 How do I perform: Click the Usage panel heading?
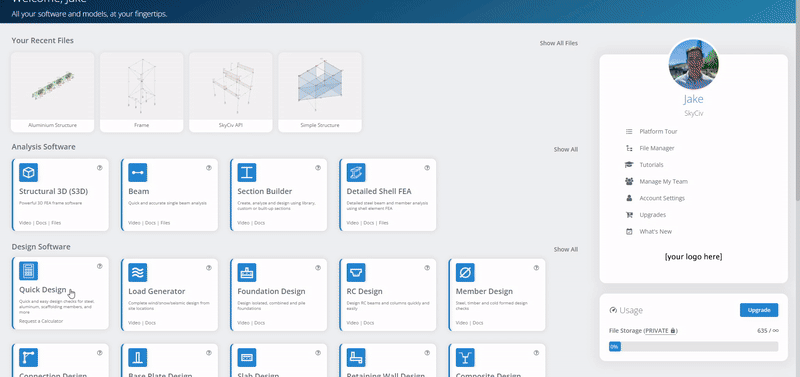(626, 310)
